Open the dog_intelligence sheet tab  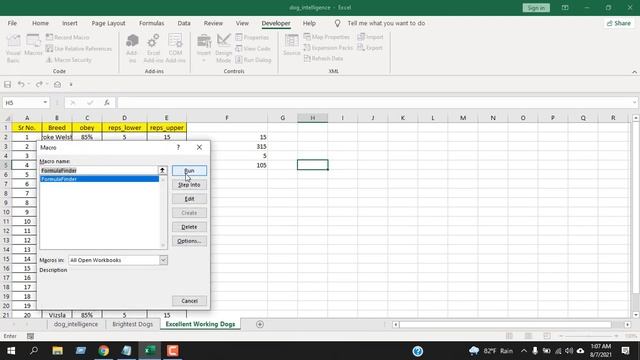coord(76,324)
